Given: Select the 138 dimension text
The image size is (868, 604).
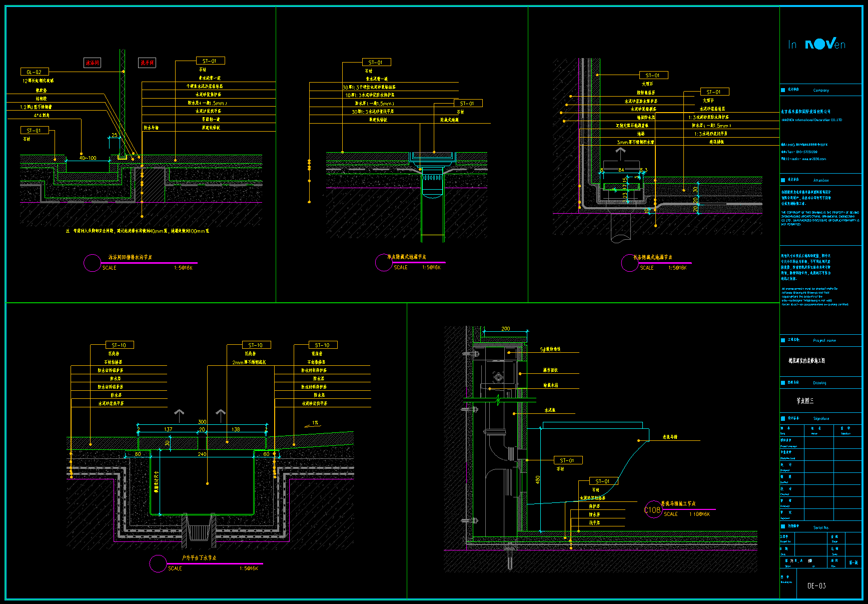Looking at the screenshot, I should click(236, 429).
